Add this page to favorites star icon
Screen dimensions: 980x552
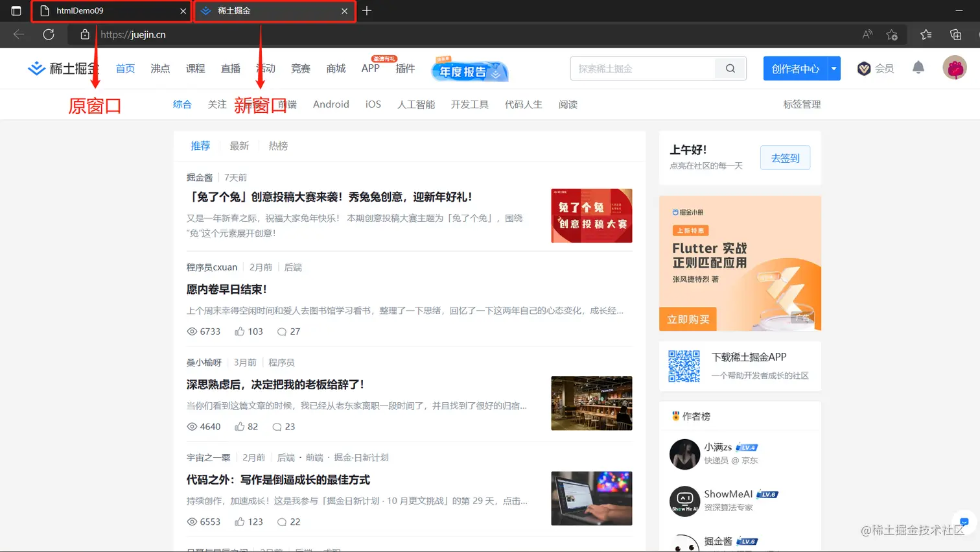(892, 34)
